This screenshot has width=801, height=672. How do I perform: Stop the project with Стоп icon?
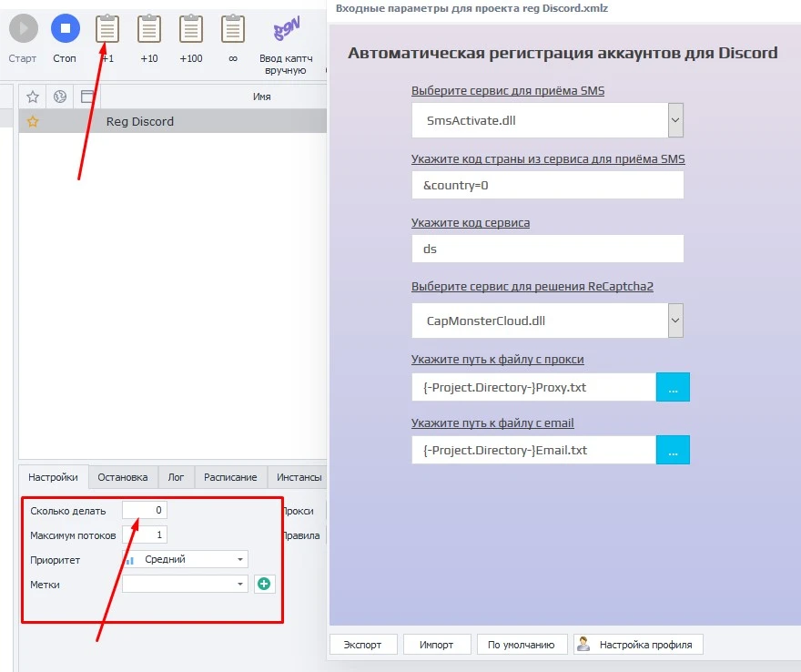point(66,28)
